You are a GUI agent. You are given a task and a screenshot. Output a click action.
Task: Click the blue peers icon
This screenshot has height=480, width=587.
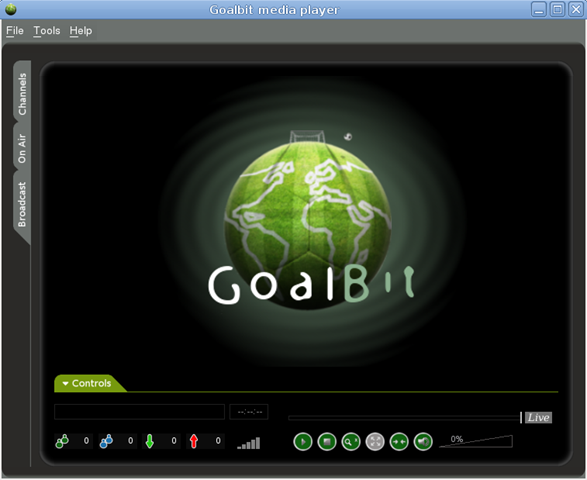(106, 441)
